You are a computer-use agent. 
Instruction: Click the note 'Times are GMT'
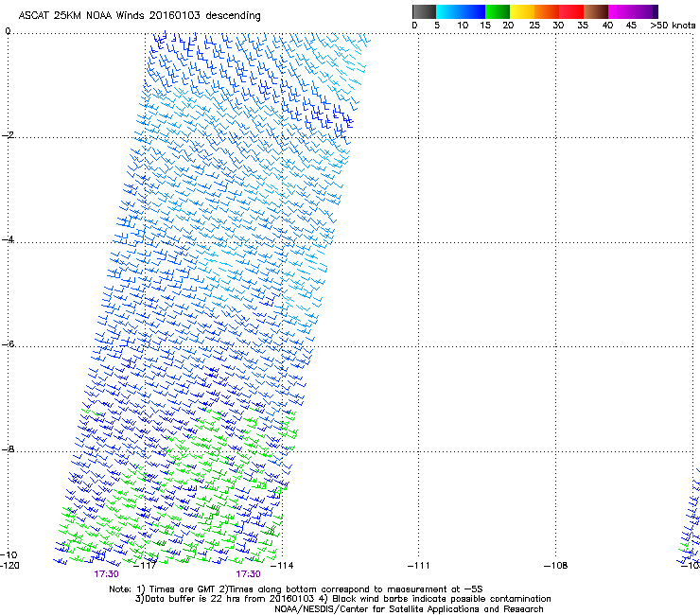click(x=183, y=589)
